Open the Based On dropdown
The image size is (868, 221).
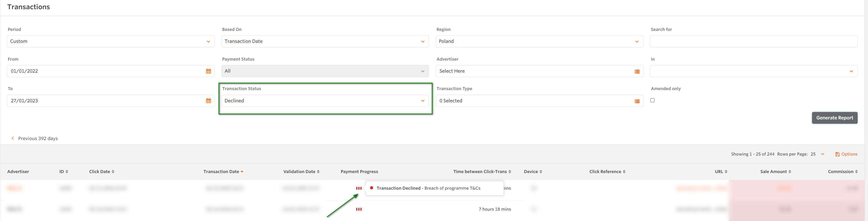(325, 41)
